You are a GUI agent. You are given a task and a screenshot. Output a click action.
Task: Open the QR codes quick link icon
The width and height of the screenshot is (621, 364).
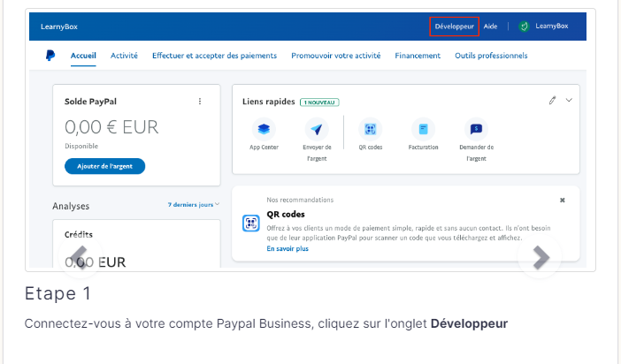[371, 129]
